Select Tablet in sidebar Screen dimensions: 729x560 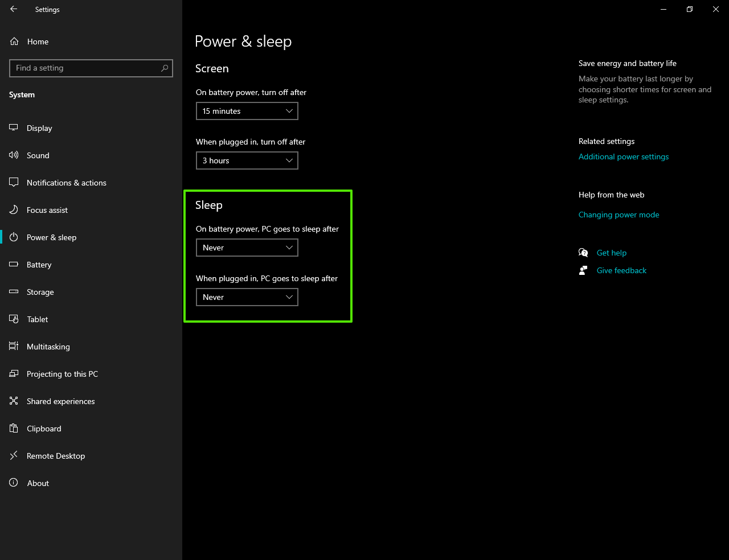91,319
